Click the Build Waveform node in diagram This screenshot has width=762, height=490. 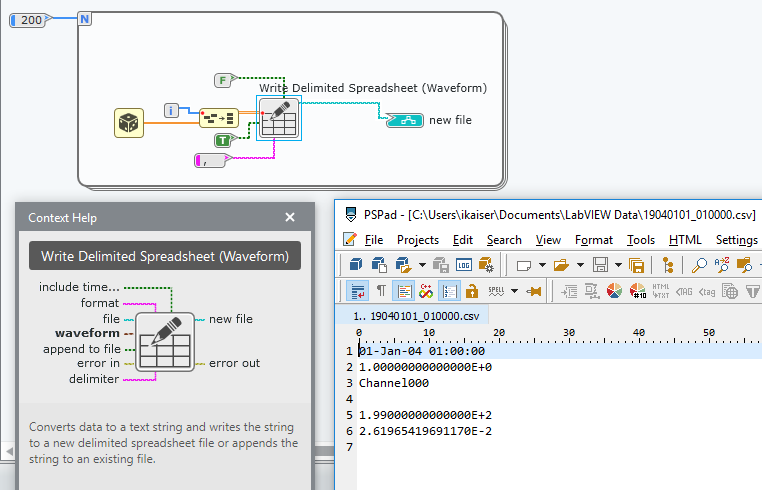(219, 118)
